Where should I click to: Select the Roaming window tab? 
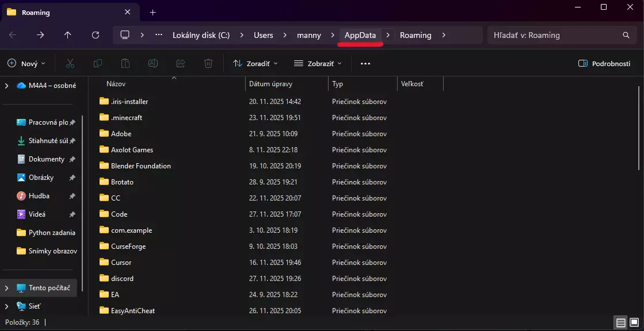pos(70,12)
